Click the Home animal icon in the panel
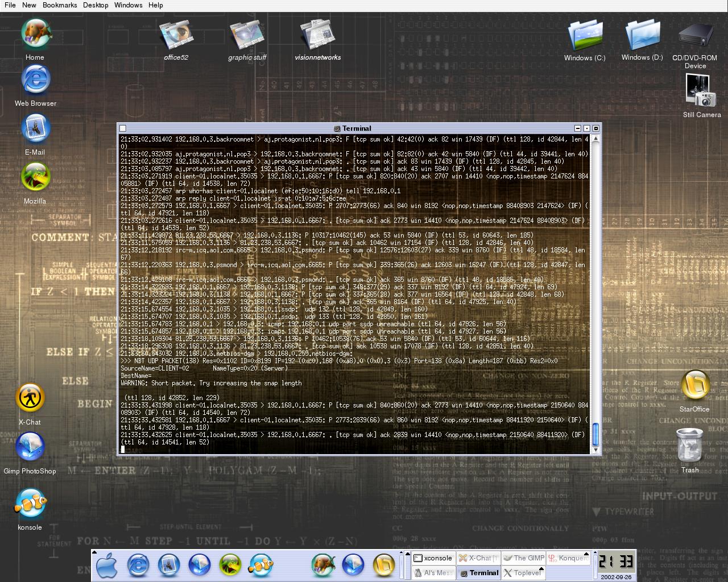The height and width of the screenshot is (582, 728). click(x=322, y=566)
